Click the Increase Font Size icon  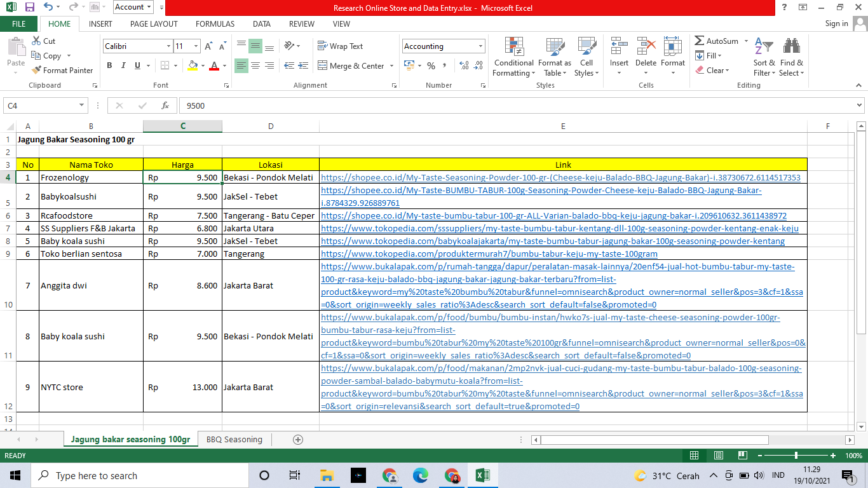(x=208, y=46)
